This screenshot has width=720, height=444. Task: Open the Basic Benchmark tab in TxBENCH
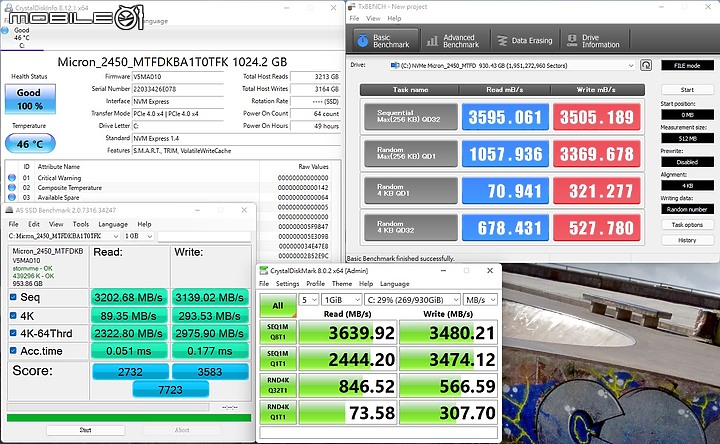pyautogui.click(x=386, y=41)
